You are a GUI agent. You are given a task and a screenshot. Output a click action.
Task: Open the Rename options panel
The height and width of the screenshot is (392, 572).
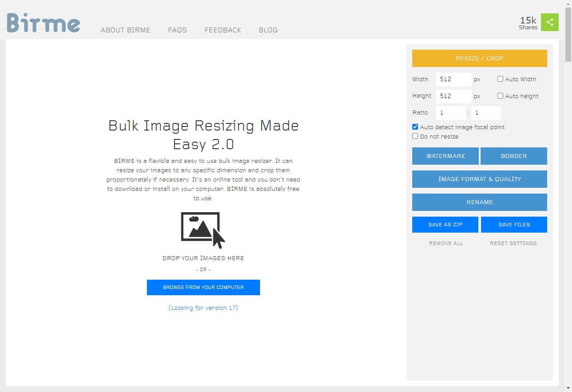[x=480, y=202]
